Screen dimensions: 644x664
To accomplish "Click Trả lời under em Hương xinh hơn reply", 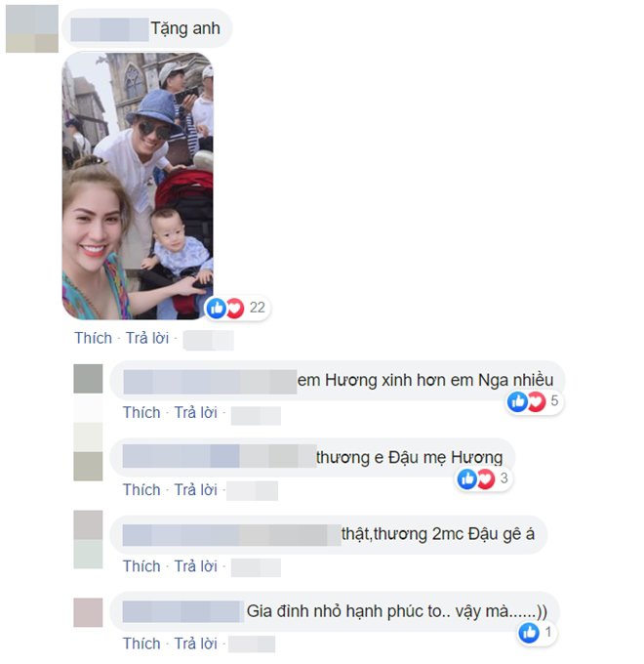I will (196, 412).
